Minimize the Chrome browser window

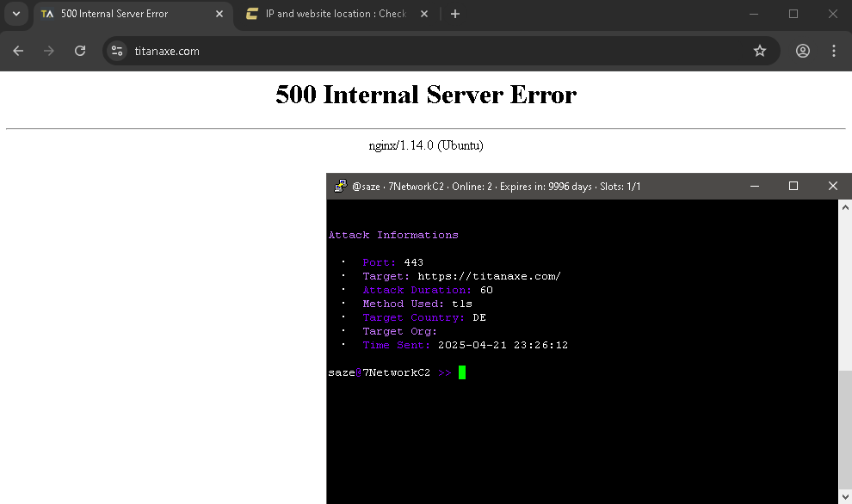[x=754, y=14]
